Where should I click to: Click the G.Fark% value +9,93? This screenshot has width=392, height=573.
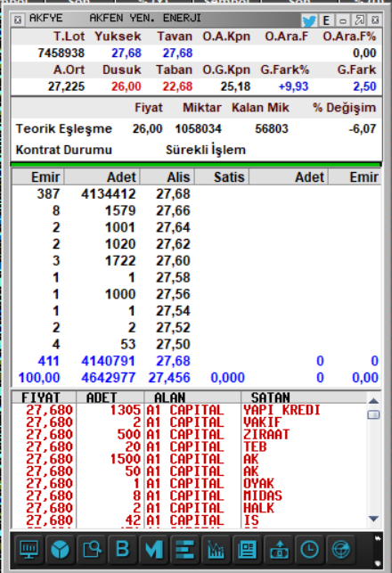click(293, 86)
